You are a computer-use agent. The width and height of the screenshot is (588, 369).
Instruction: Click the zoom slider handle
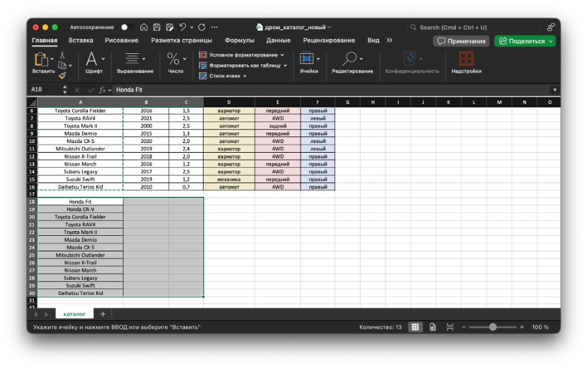pos(493,327)
